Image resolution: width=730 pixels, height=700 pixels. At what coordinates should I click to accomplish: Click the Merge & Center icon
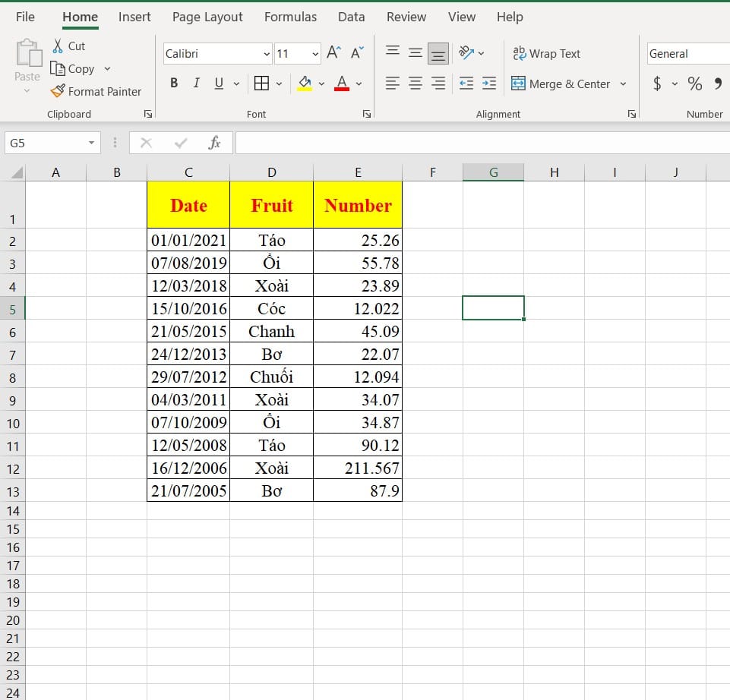[518, 84]
